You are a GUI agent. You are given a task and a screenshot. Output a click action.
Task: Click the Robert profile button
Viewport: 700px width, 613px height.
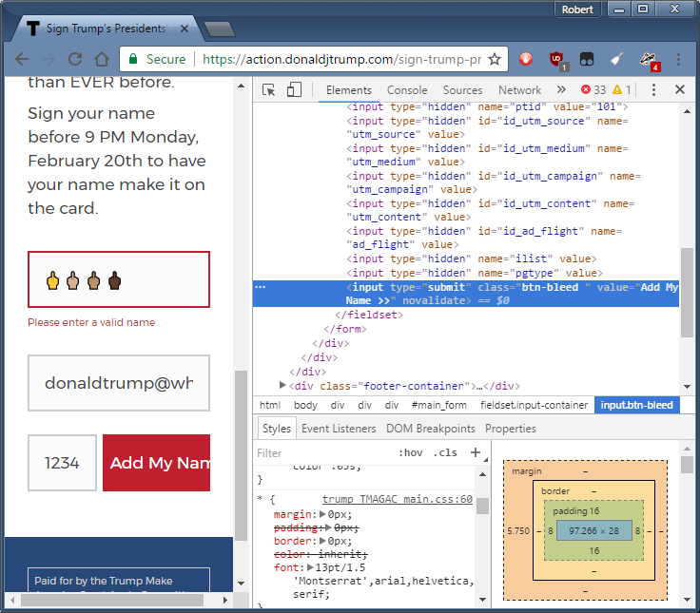click(577, 10)
